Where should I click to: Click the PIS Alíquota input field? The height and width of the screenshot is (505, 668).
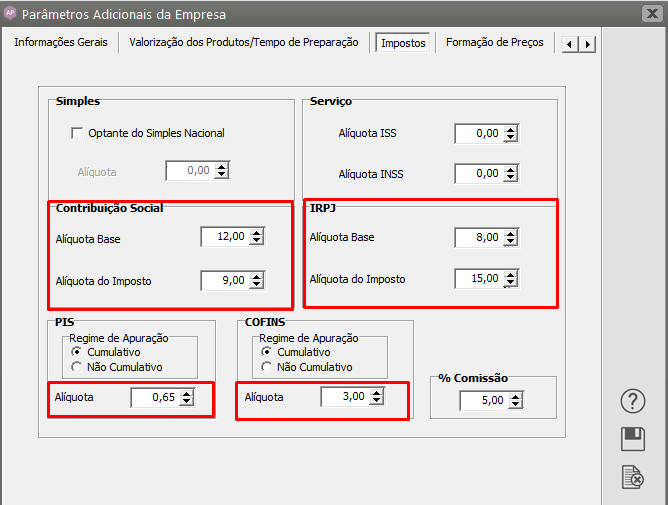tap(154, 398)
